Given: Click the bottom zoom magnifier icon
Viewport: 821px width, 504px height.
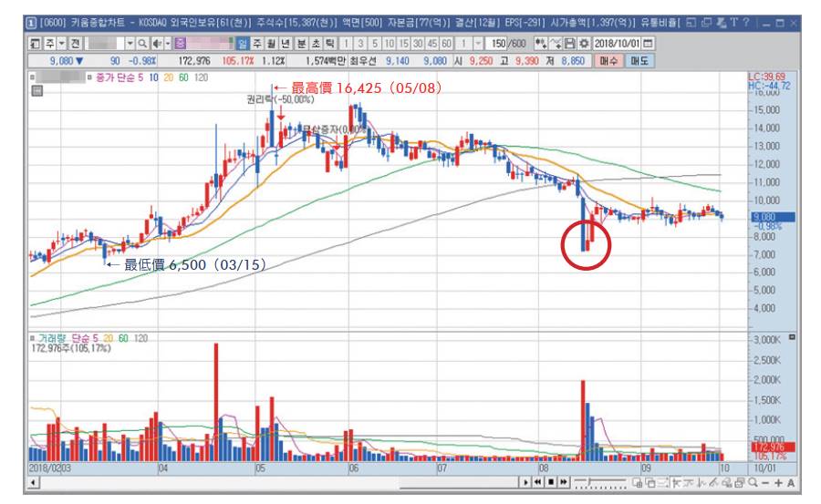Looking at the screenshot, I should click(x=753, y=482).
